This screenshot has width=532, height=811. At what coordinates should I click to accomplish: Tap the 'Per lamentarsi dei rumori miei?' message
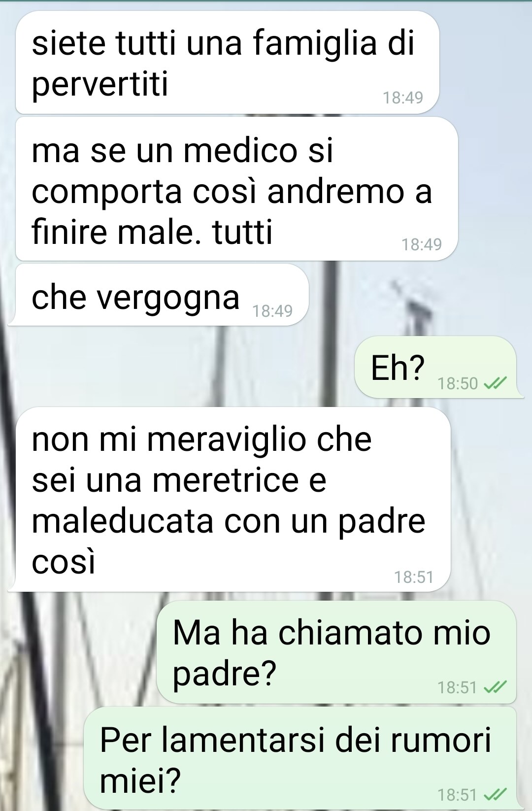tap(300, 758)
